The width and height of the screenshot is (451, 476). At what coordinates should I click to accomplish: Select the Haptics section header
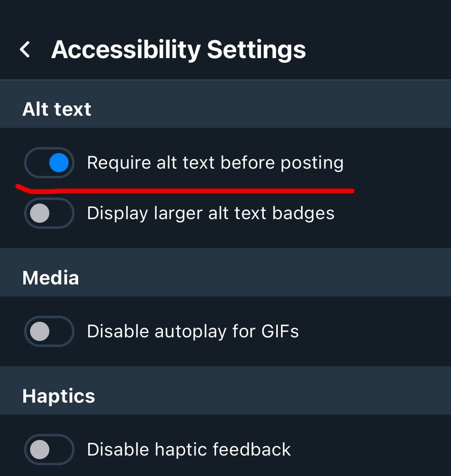point(58,396)
